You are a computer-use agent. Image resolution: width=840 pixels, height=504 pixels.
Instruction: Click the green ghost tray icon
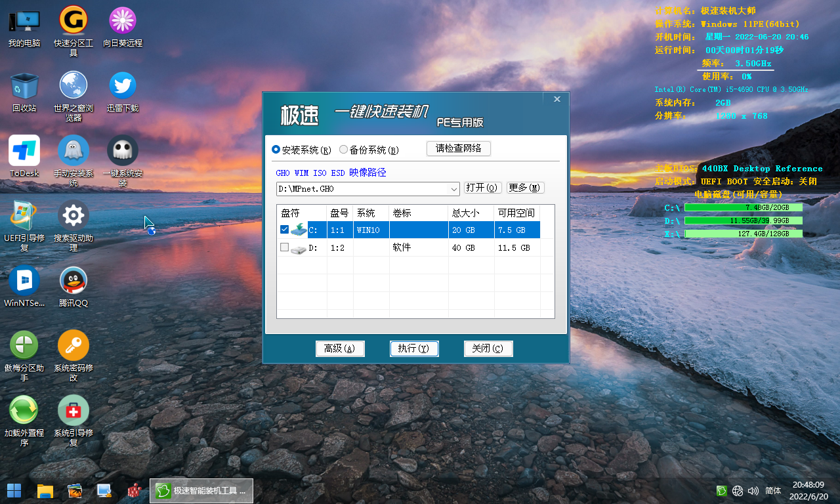pyautogui.click(x=721, y=490)
